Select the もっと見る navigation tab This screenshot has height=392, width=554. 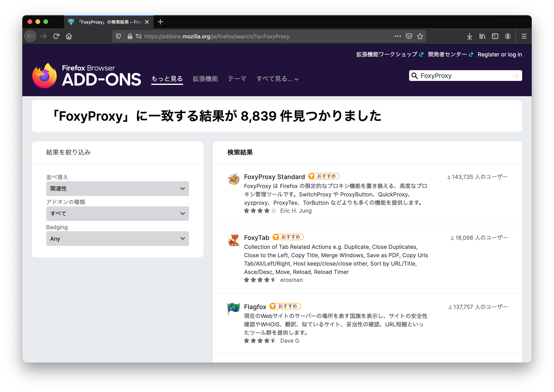coord(167,79)
